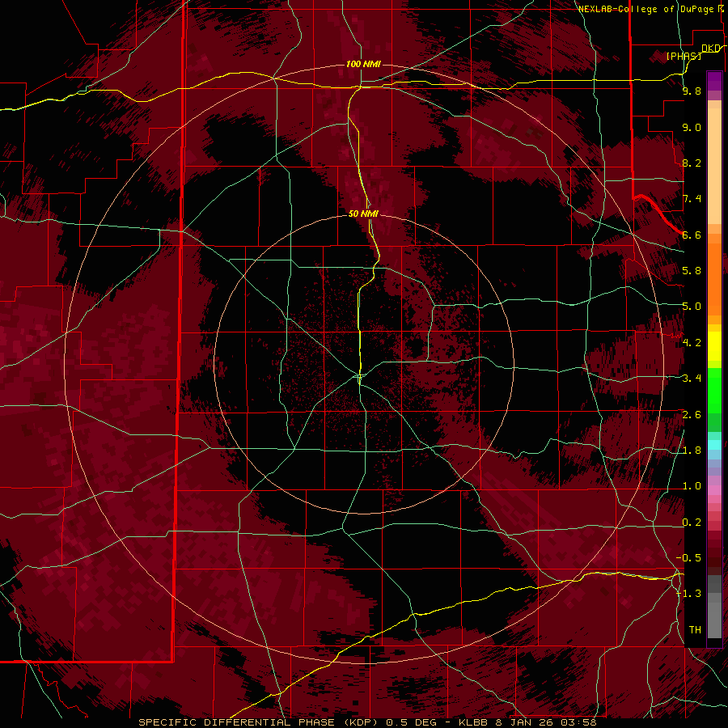Click the 5.8 legend value
728x728 pixels.
692,270
